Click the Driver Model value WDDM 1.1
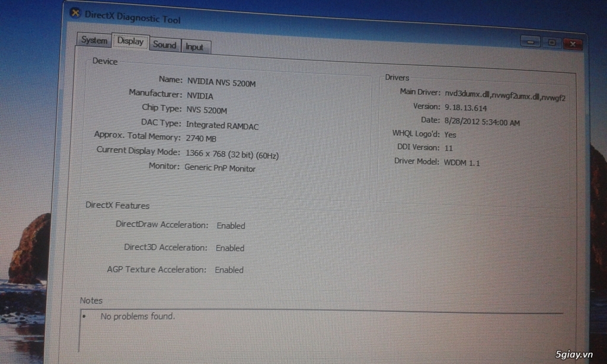Image resolution: width=607 pixels, height=364 pixels. click(x=462, y=162)
